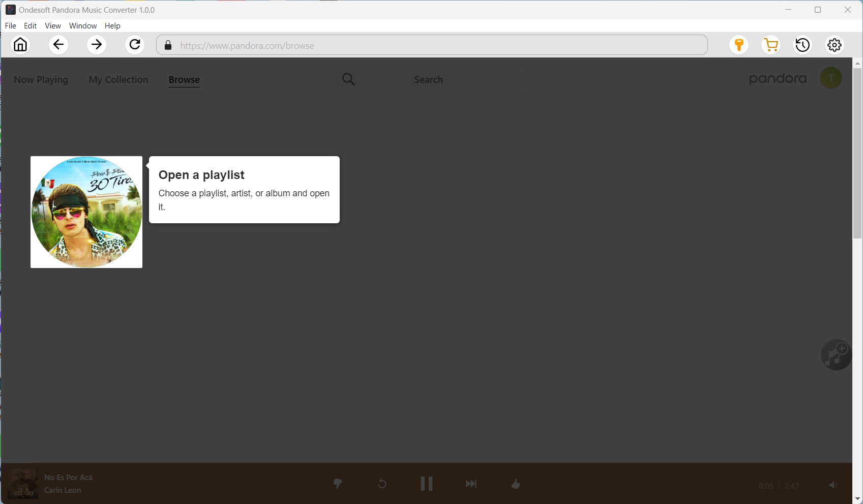Thumb down the current song
The image size is (863, 504).
coord(338,484)
